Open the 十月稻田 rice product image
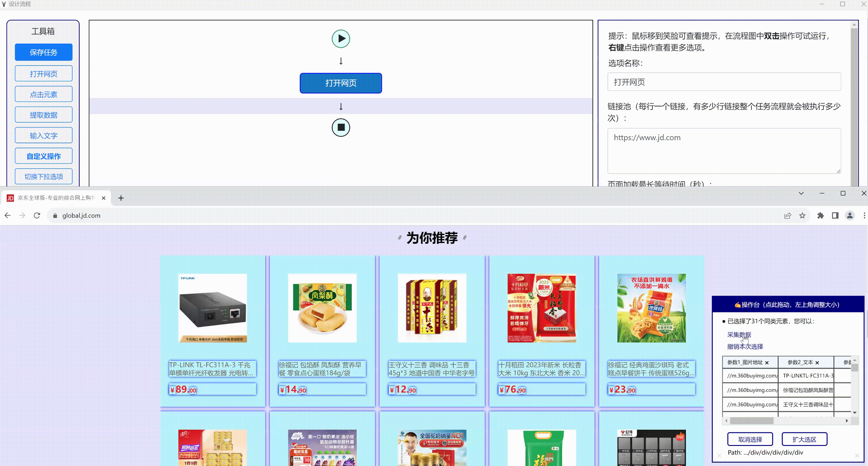Screen dimensions: 868x466 pyautogui.click(x=542, y=308)
